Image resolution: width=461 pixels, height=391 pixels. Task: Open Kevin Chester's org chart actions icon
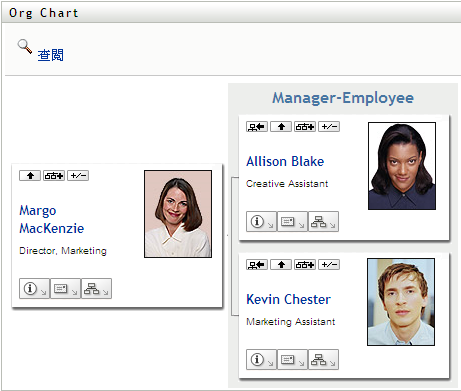(323, 360)
